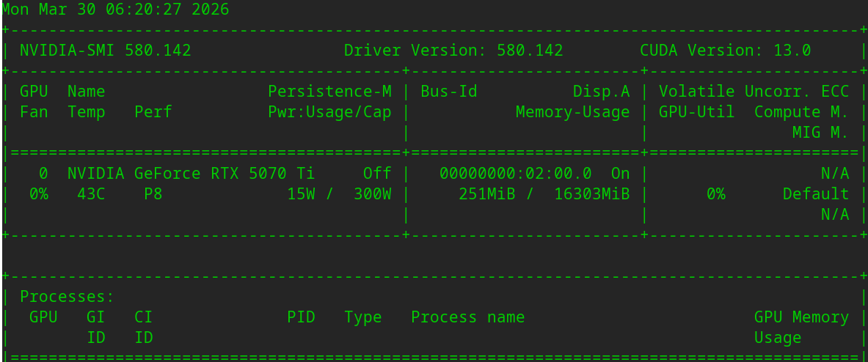Click the GPU-Util column header
This screenshot has width=868, height=362.
pos(696,112)
